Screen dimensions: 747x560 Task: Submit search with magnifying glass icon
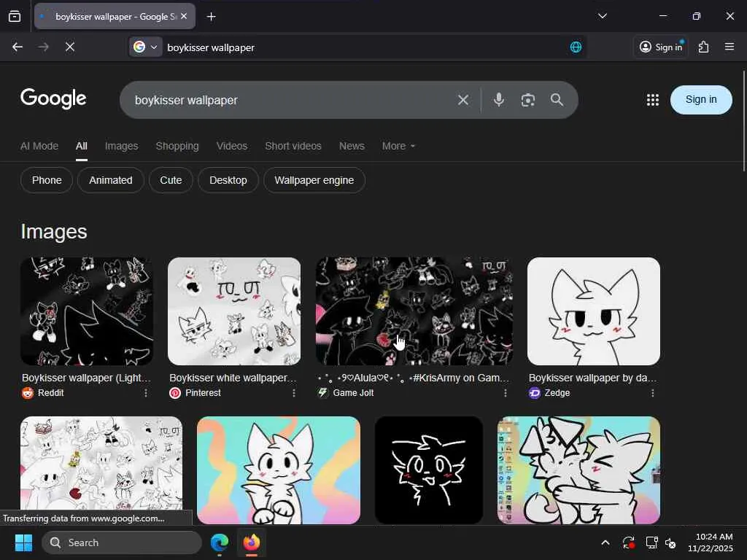pos(557,99)
